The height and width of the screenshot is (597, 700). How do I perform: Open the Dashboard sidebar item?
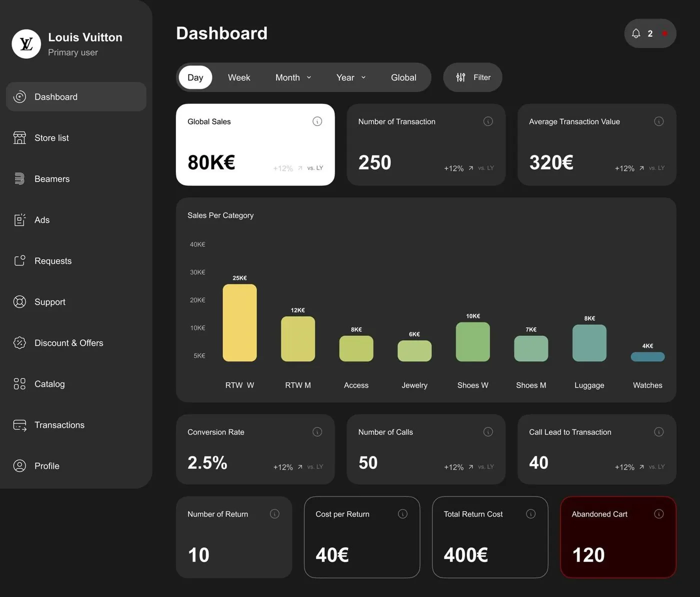point(76,96)
